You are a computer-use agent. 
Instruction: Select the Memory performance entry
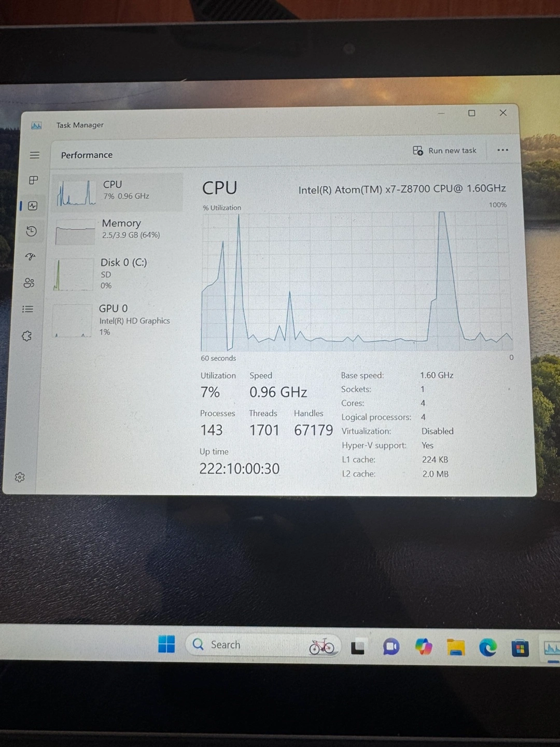pos(117,230)
